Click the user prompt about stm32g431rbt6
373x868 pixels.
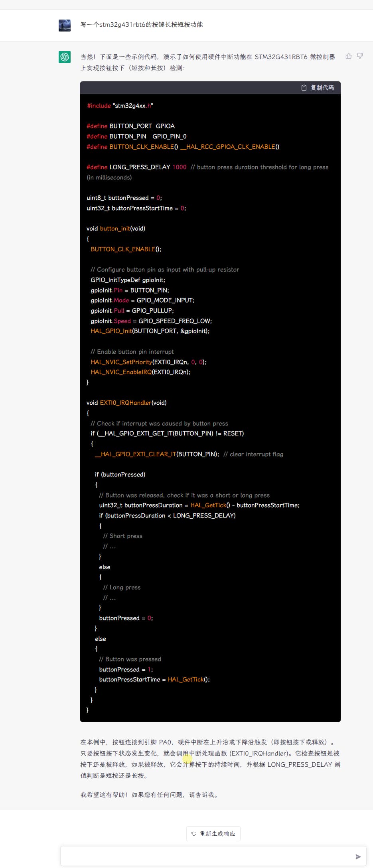[142, 25]
